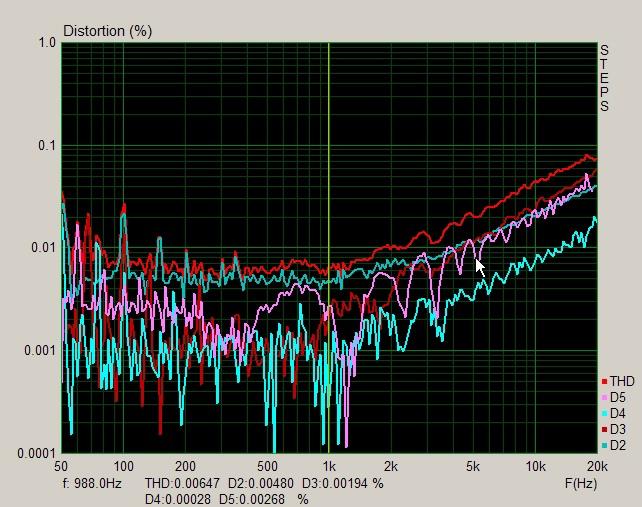Select the D3 legend label
The height and width of the screenshot is (507, 642).
click(618, 430)
